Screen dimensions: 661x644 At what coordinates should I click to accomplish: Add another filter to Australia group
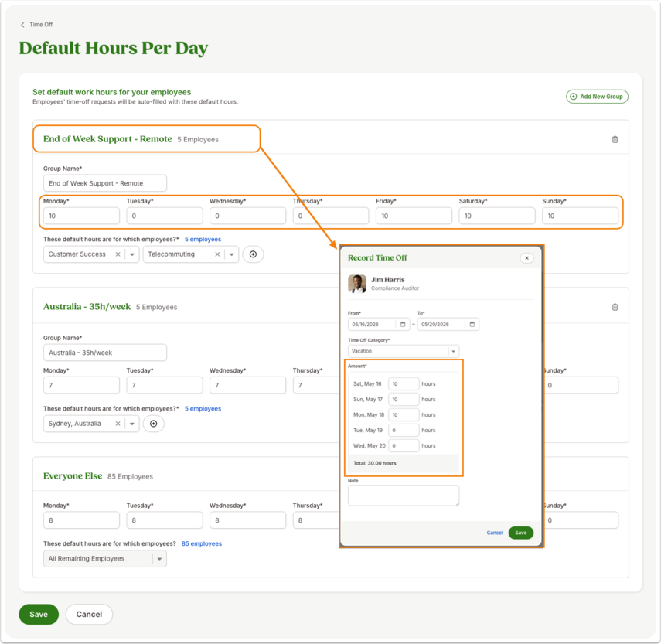click(x=153, y=424)
